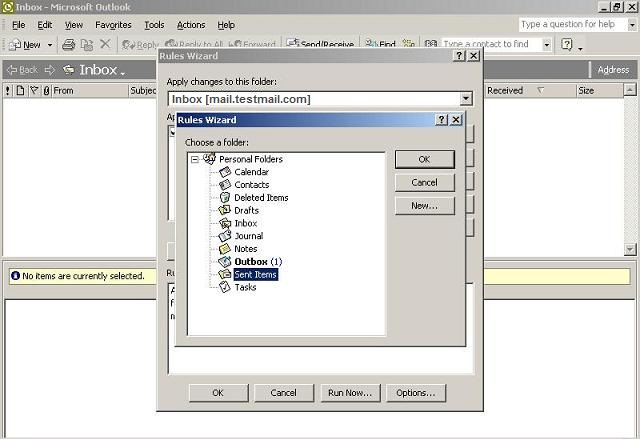640x439 pixels.
Task: Open the Favorites menu
Action: pos(113,25)
